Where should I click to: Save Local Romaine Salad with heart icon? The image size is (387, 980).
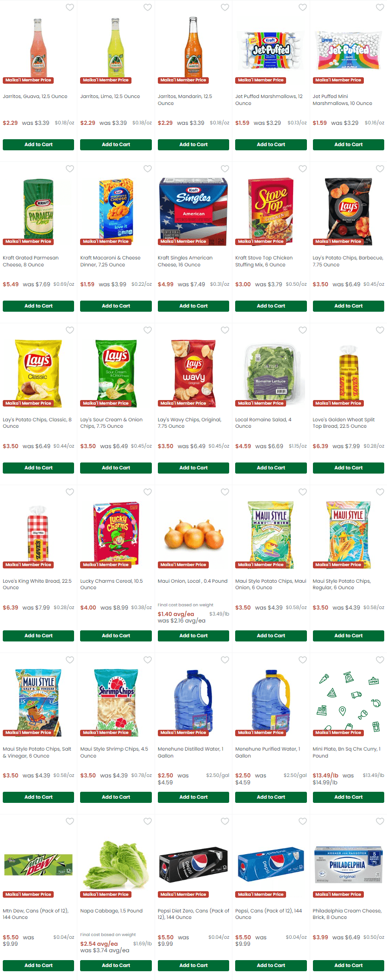(303, 330)
